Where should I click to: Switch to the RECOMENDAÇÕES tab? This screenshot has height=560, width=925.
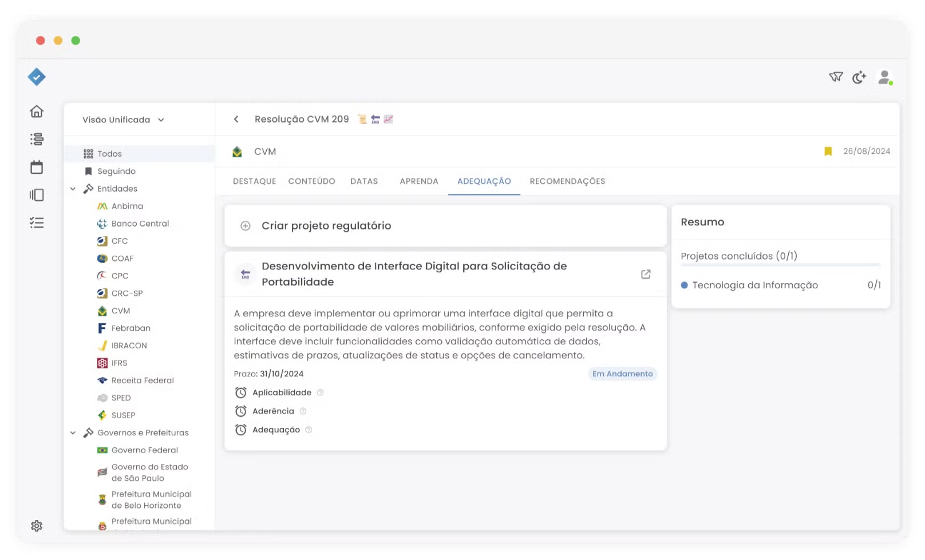pos(567,181)
